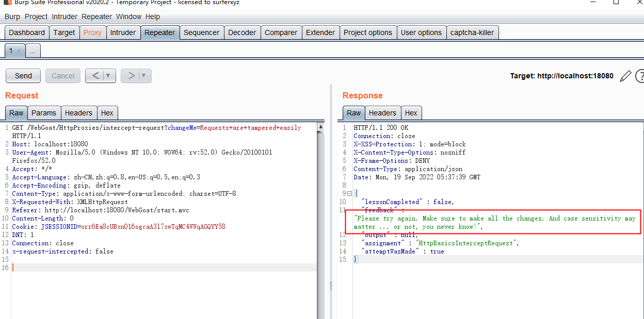Open the Repeater menu
The height and width of the screenshot is (319, 644).
96,16
